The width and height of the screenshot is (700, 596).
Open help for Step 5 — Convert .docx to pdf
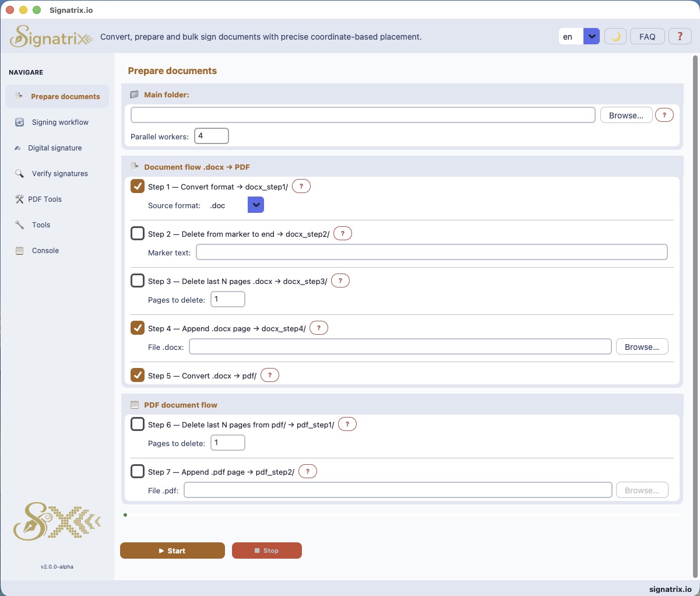pos(269,375)
